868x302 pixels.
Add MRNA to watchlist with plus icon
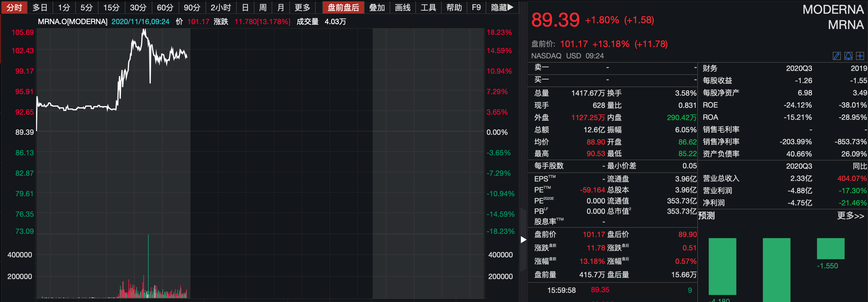click(860, 56)
